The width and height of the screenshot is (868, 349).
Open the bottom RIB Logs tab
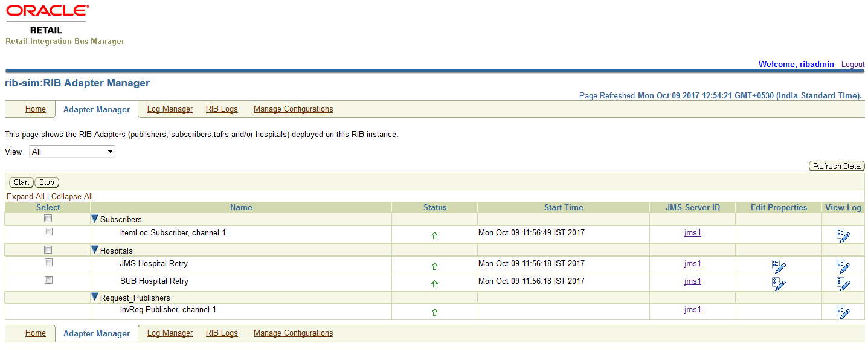pyautogui.click(x=222, y=333)
